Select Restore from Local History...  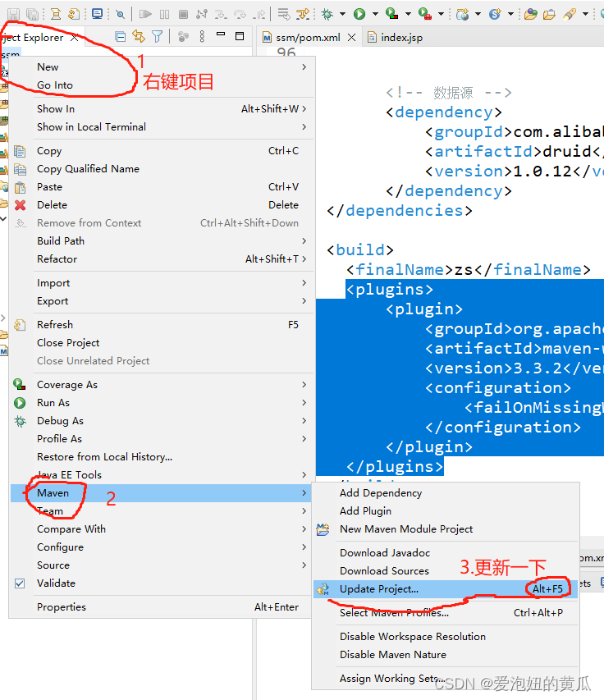[162, 457]
